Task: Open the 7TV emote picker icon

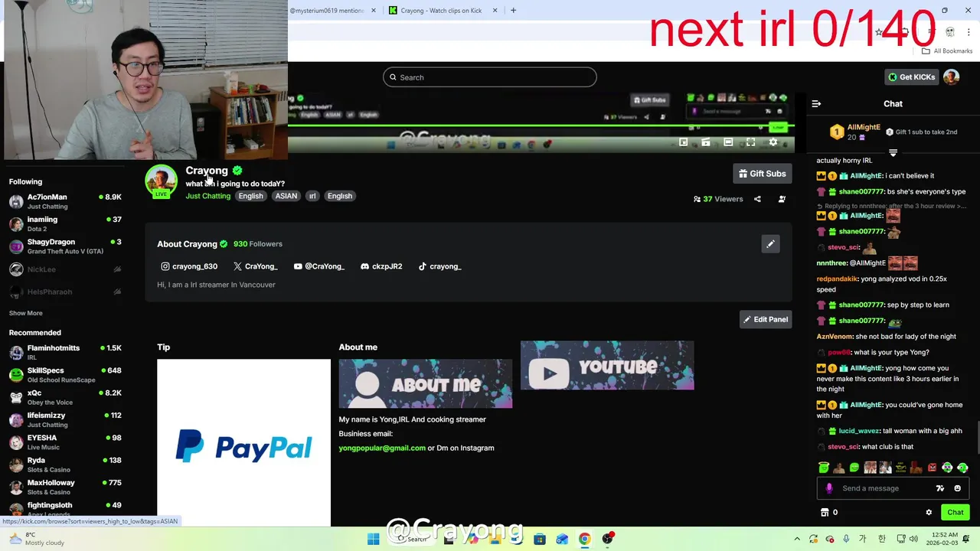Action: (x=940, y=488)
